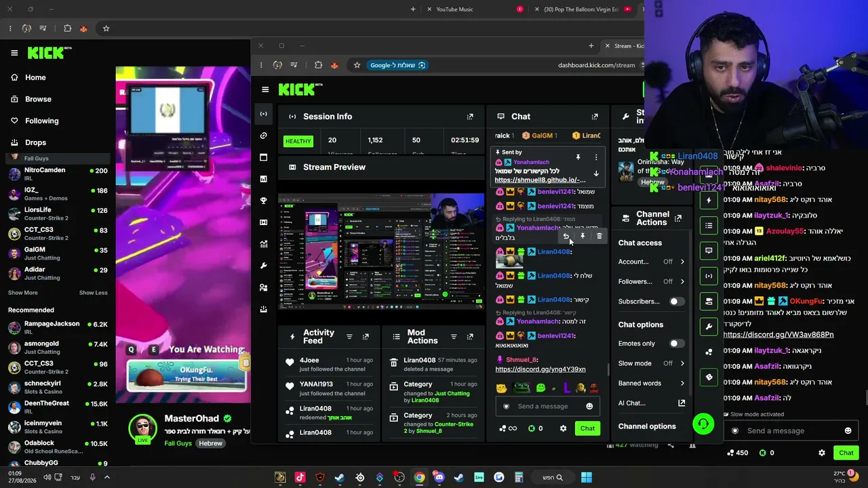Open the community people page in dashboard sidebar
Screen dimensions: 868x488
(x=264, y=287)
